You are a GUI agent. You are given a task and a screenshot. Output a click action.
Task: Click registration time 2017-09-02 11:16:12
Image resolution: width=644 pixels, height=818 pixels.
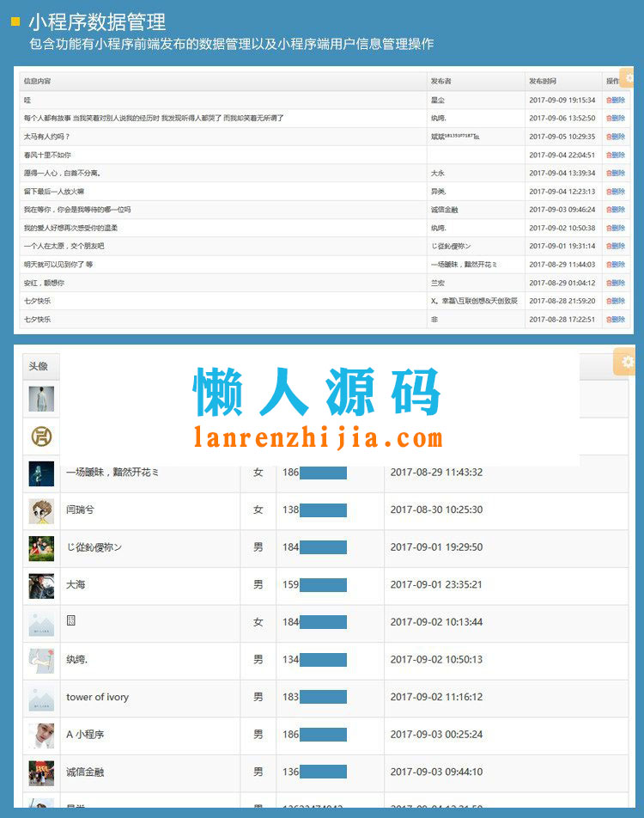(436, 697)
